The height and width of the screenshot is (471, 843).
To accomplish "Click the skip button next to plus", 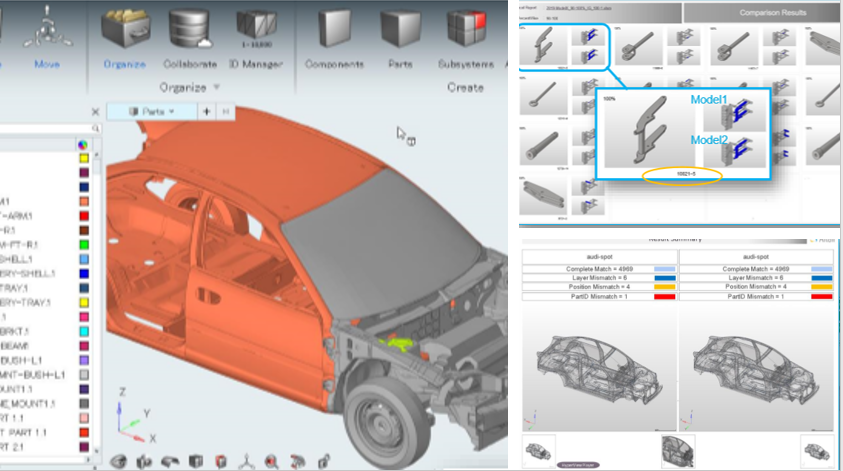I will [x=226, y=112].
